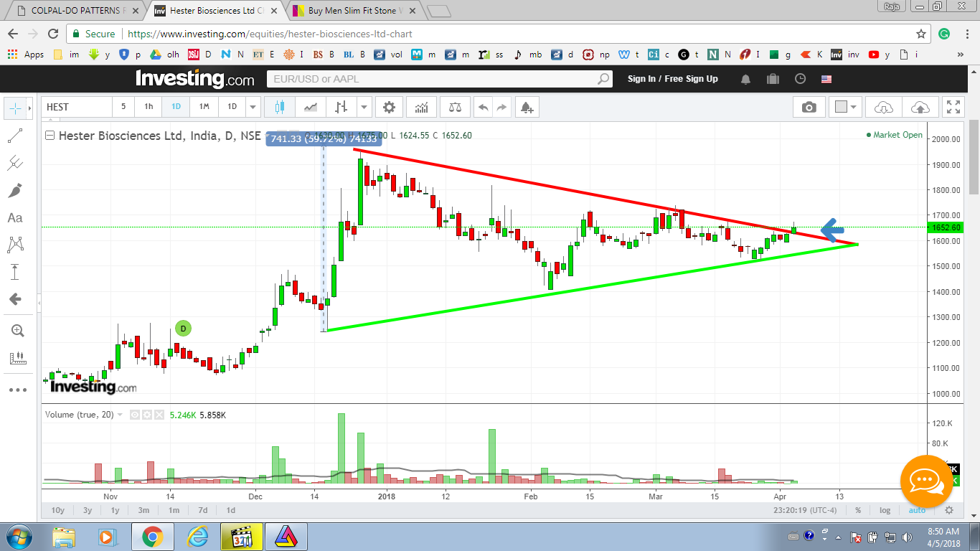This screenshot has width=980, height=551.
Task: Switch to candlestick chart style
Action: coord(280,107)
